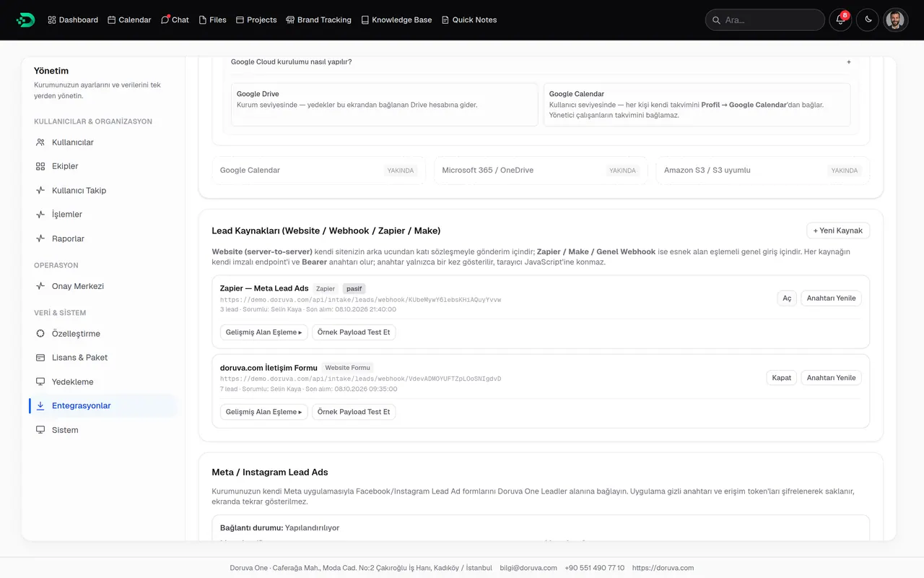
Task: Click the + Yeni Kaynak button
Action: click(838, 230)
